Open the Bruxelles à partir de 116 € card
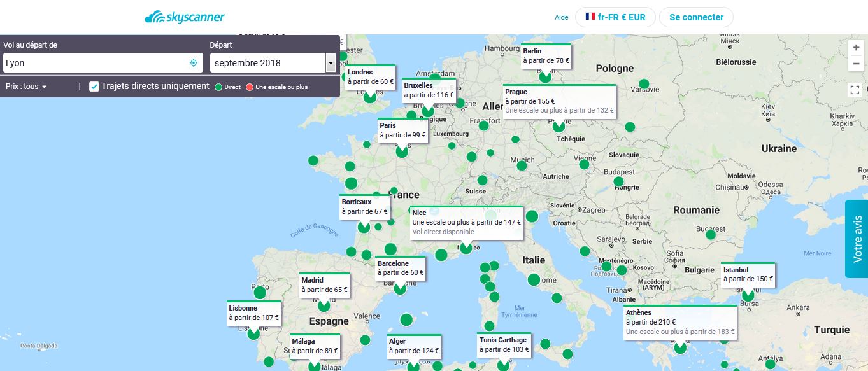 pyautogui.click(x=429, y=90)
